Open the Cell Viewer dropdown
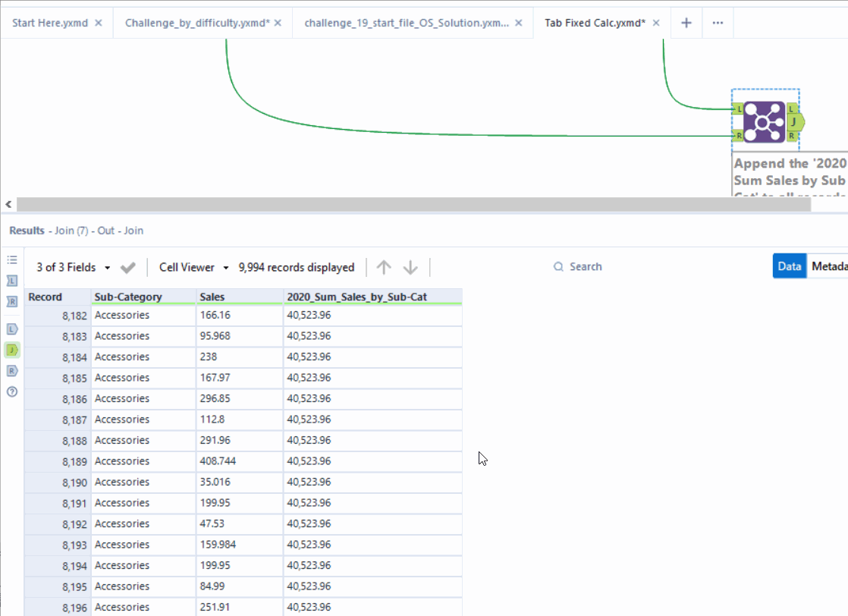Viewport: 848px width, 616px height. 193,266
